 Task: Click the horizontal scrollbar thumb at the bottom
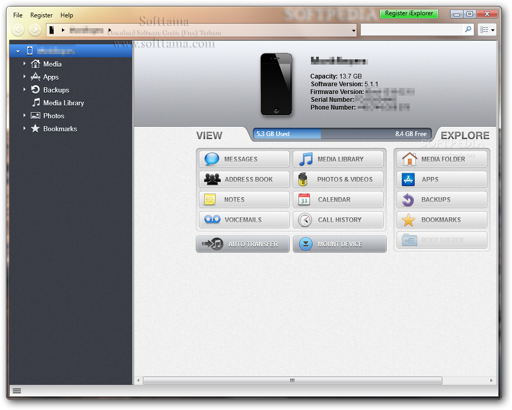(293, 380)
